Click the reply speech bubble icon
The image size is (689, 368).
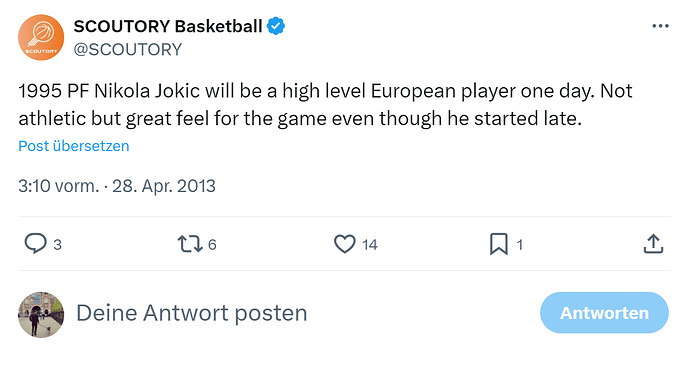tap(35, 244)
